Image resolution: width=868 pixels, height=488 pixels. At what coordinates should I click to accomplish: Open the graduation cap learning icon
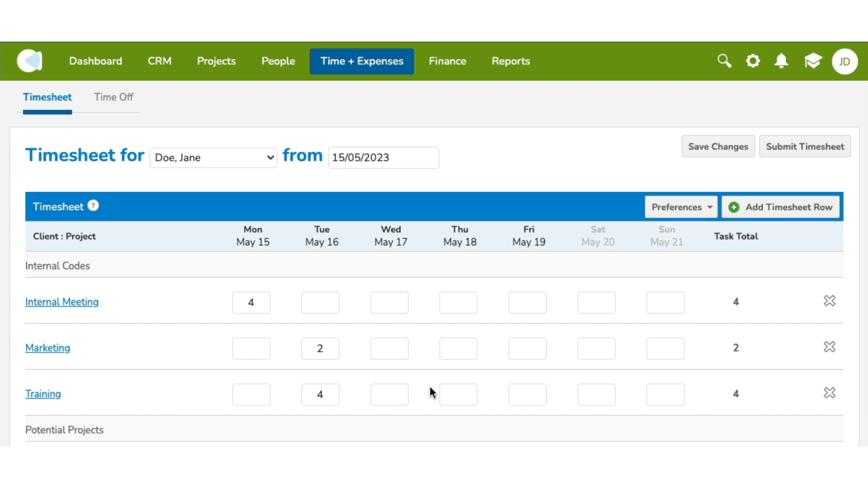click(813, 61)
